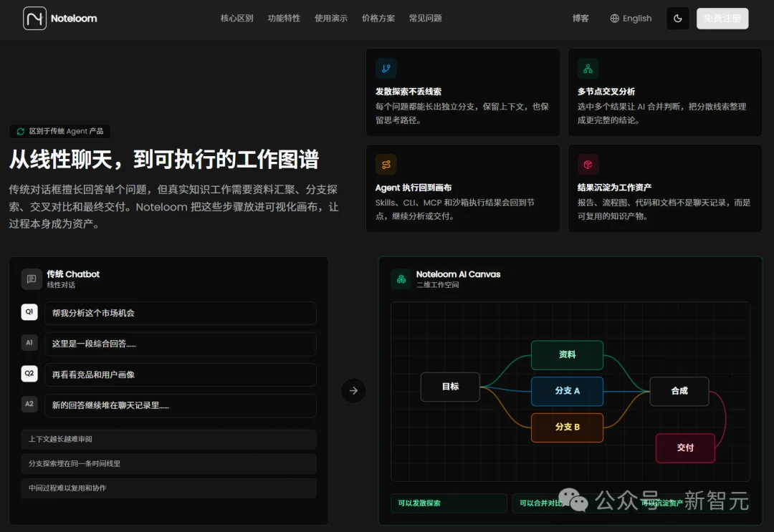Click the Q2 badge
774x532 pixels.
(x=29, y=373)
